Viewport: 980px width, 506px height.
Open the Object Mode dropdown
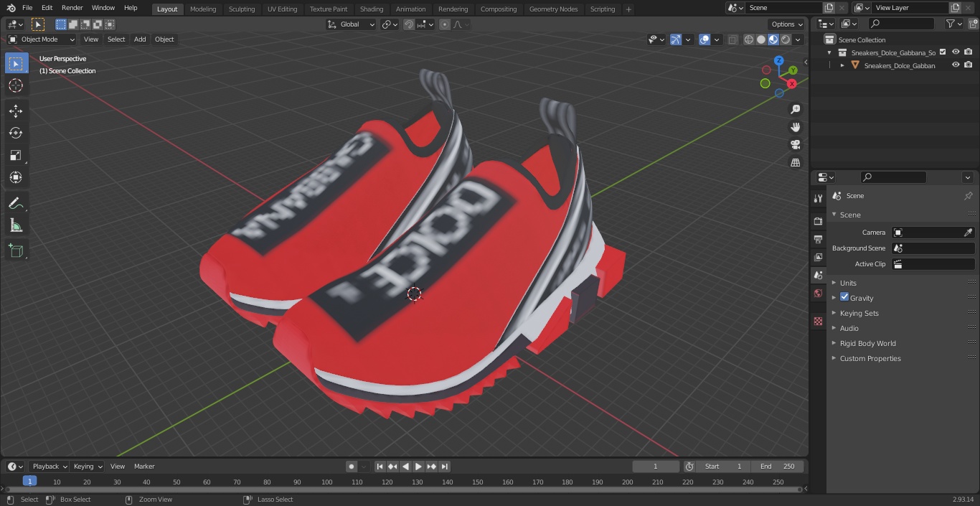click(42, 39)
